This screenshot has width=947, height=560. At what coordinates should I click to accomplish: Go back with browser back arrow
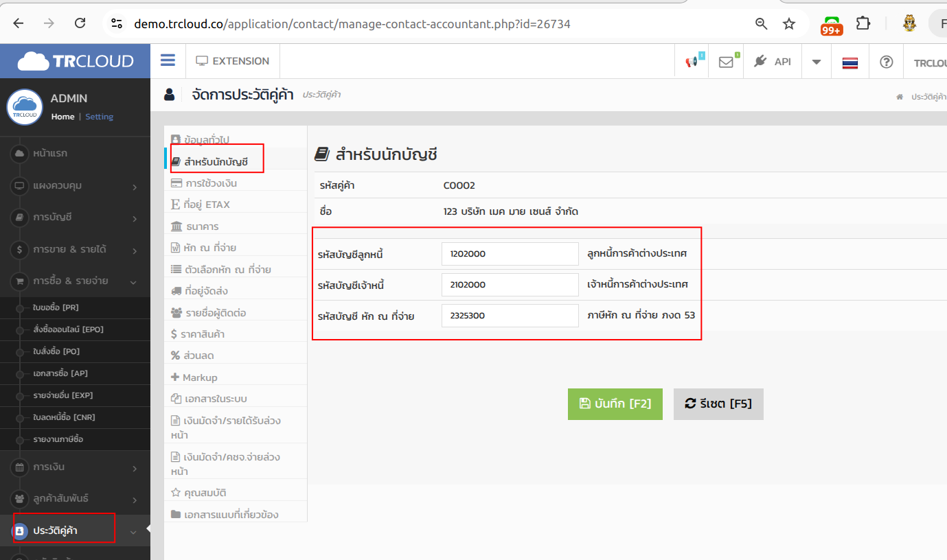[x=18, y=23]
